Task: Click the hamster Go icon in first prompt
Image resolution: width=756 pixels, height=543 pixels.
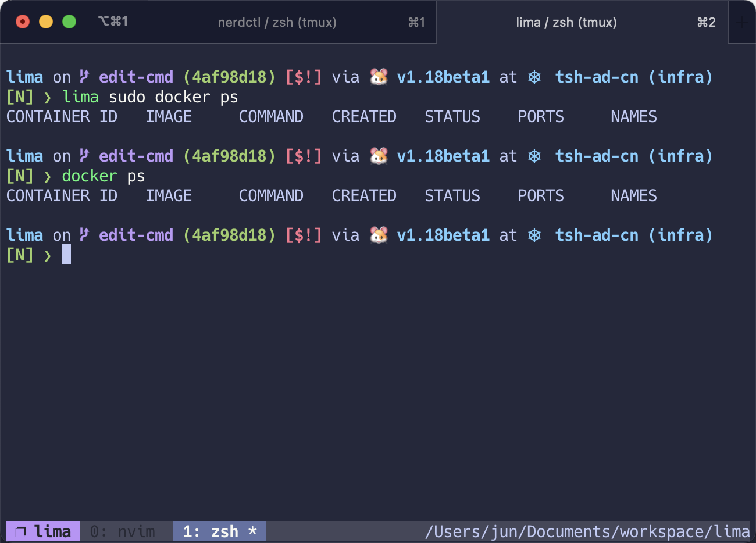Action: pyautogui.click(x=379, y=77)
